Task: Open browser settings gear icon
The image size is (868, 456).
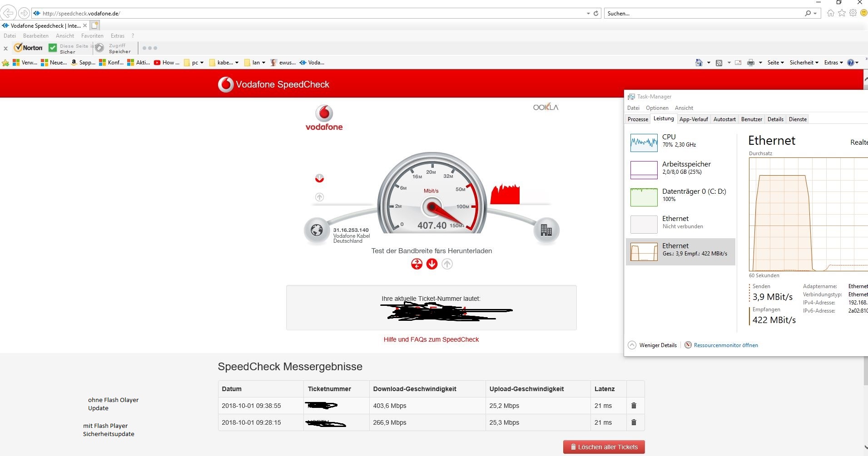Action: (853, 13)
